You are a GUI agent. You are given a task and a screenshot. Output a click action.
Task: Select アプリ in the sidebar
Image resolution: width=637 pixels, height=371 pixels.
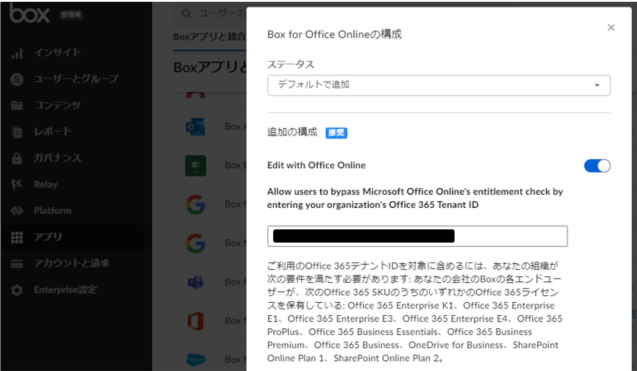(x=48, y=236)
